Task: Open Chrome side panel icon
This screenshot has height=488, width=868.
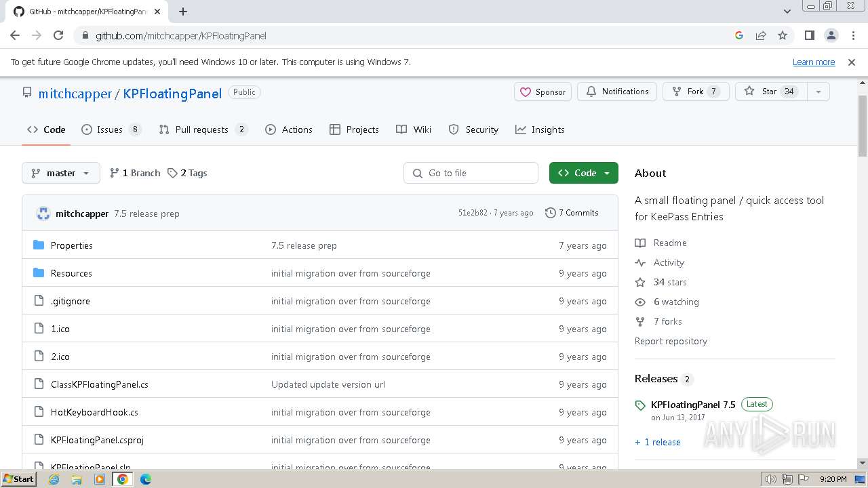Action: [809, 35]
